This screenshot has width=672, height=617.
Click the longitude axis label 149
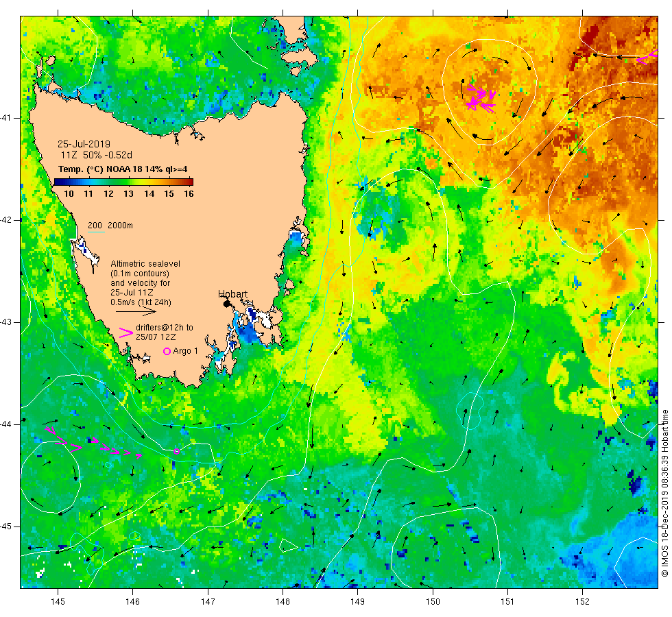pos(358,602)
